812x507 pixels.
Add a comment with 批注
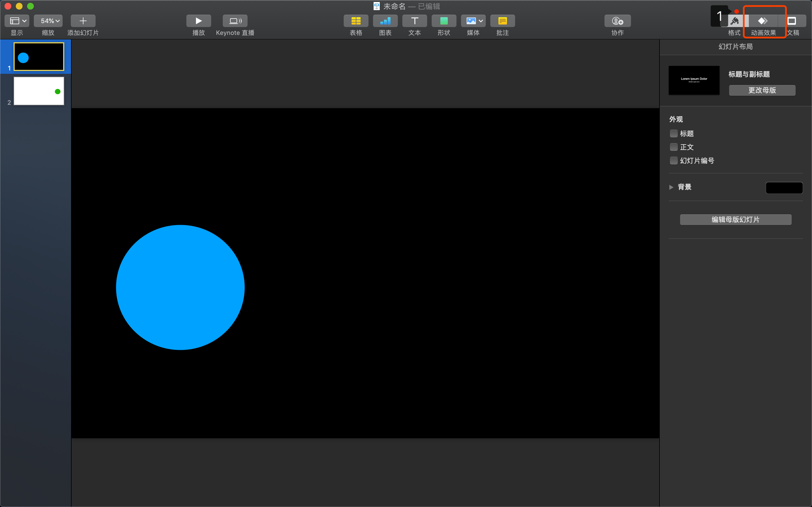[x=502, y=21]
